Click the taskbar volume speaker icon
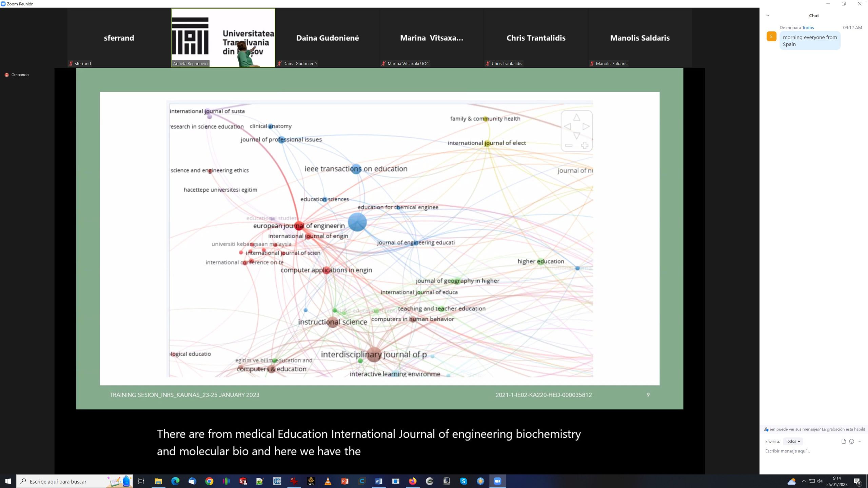This screenshot has width=868, height=488. pos(820,481)
